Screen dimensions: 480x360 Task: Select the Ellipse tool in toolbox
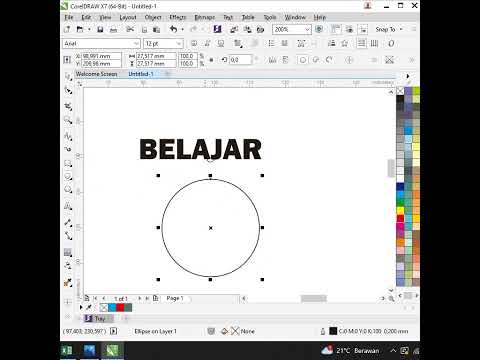(68, 176)
